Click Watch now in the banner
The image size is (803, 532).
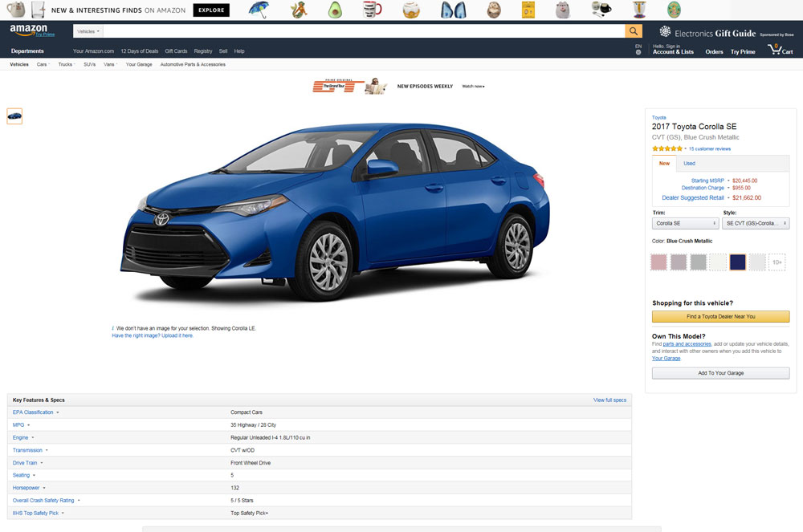(473, 87)
